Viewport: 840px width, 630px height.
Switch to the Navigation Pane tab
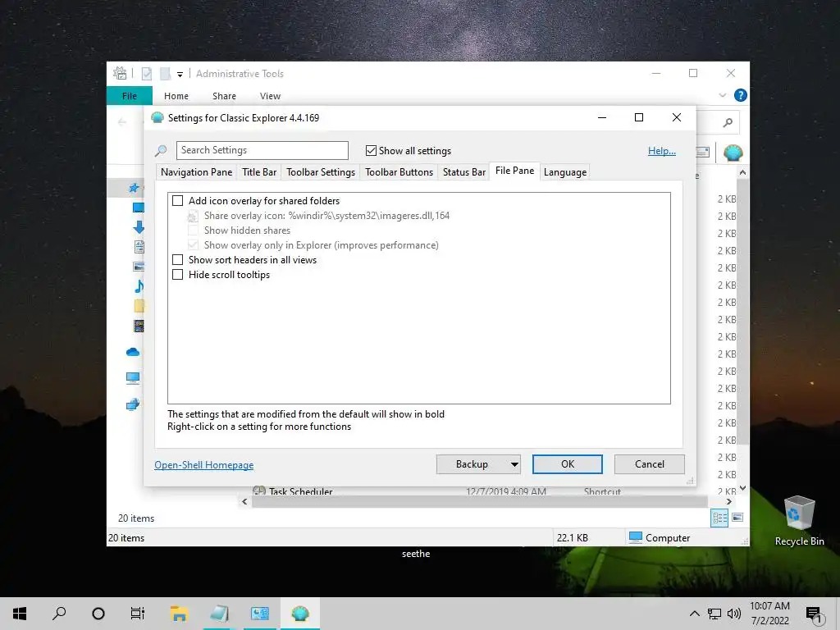tap(196, 172)
